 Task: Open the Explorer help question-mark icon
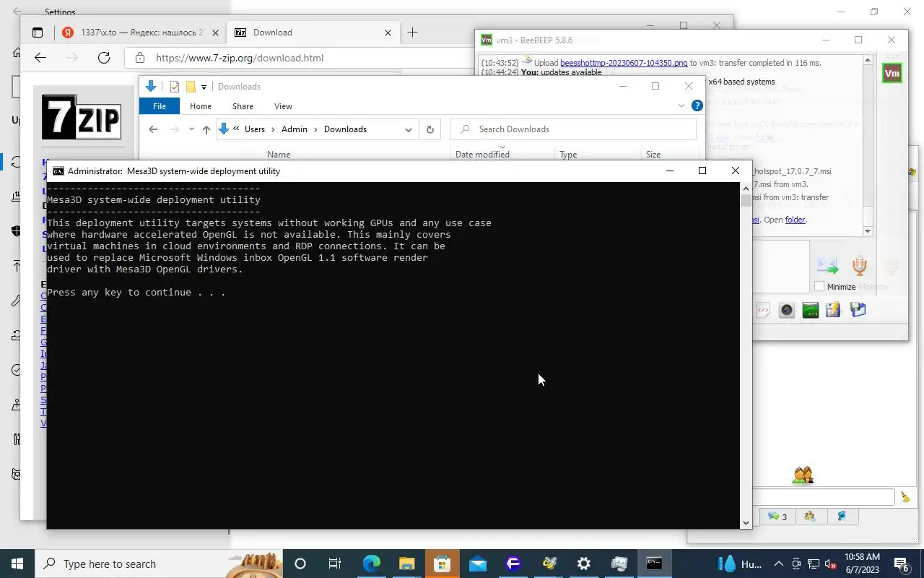pyautogui.click(x=697, y=105)
